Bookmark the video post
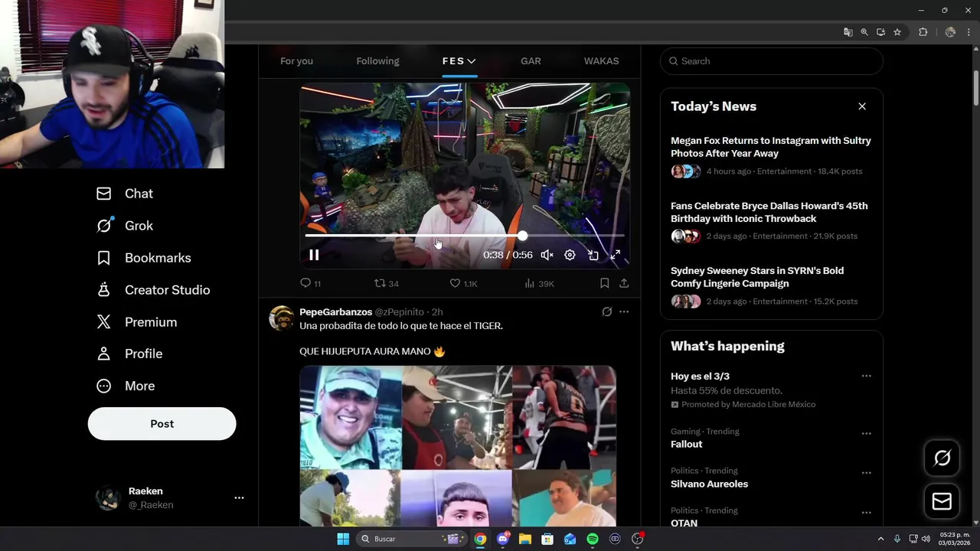Screen dimensions: 980x551 604,283
